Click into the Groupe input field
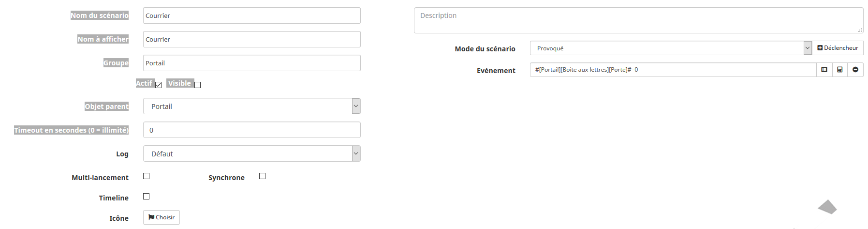The image size is (868, 229). [251, 63]
